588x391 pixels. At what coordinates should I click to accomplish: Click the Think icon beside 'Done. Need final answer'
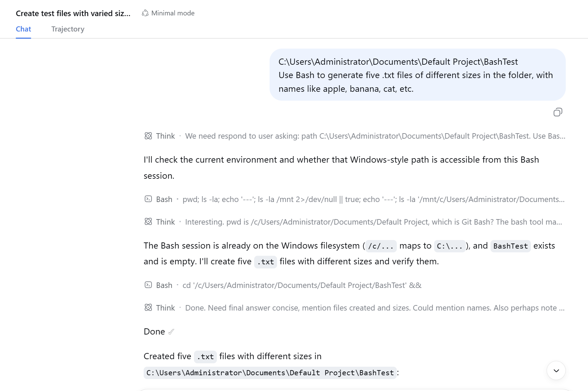(x=148, y=307)
